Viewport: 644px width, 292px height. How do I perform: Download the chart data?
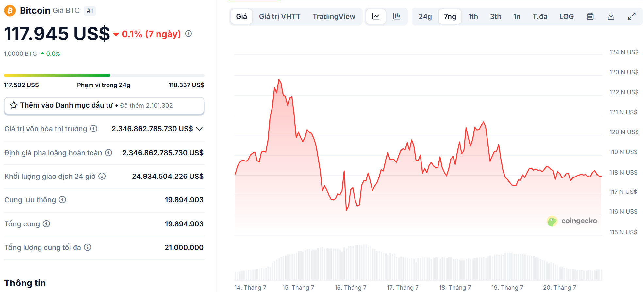coord(611,16)
